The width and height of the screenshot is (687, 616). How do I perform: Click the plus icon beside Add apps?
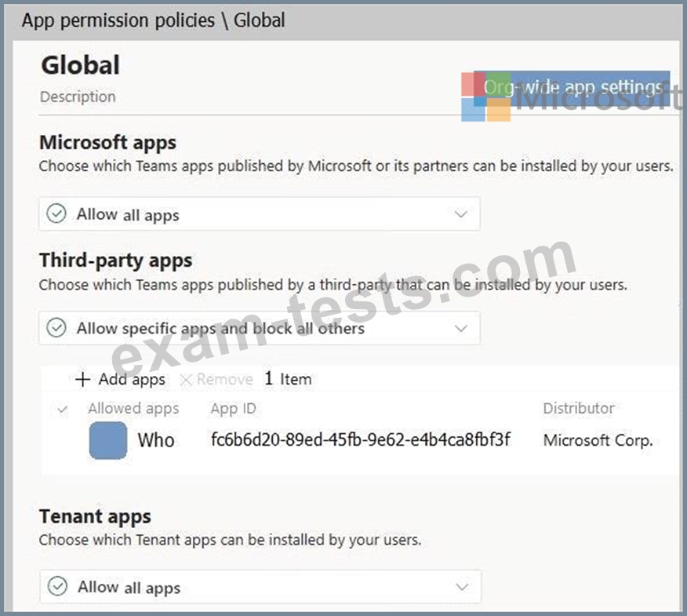click(83, 379)
